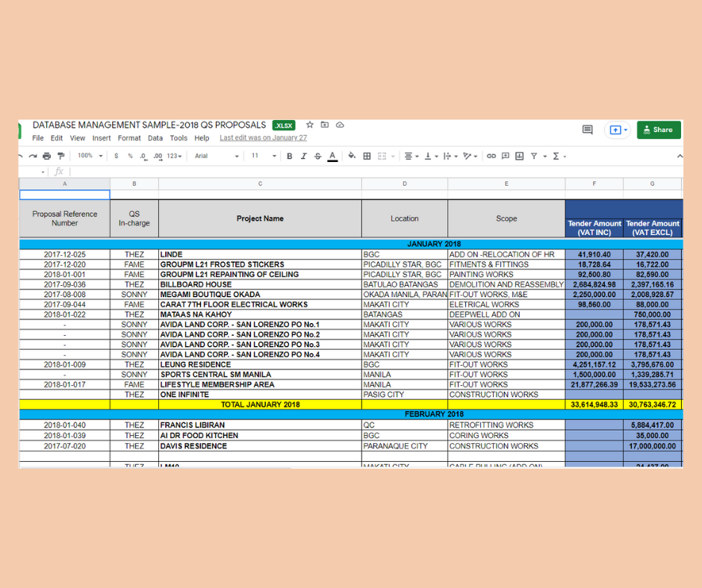Click the 'Last edit was on January 27' link
702x588 pixels.
[263, 138]
